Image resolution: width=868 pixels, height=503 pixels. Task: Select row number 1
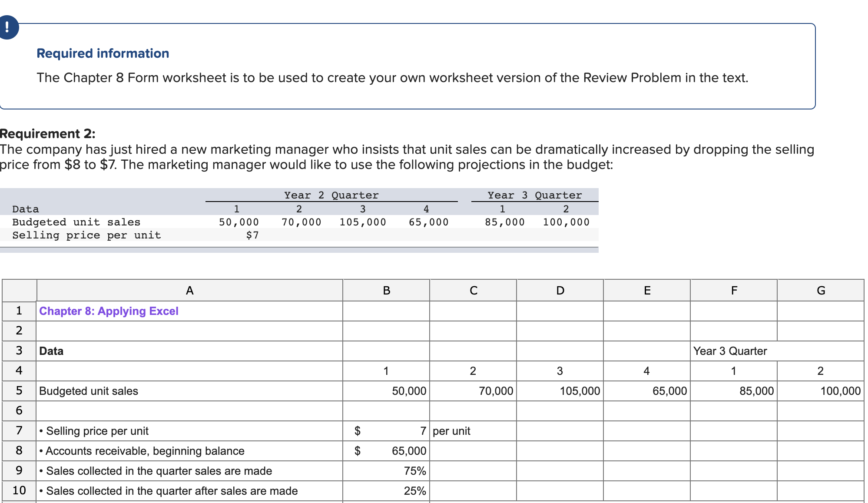pos(19,311)
